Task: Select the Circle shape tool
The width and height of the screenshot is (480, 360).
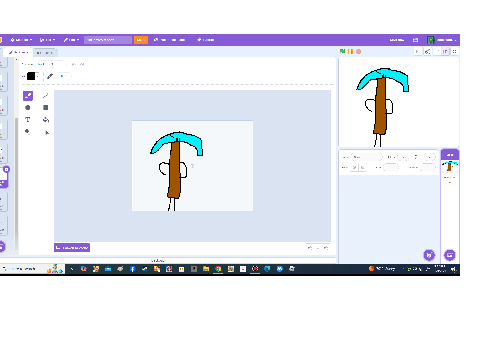Action: pos(28,107)
